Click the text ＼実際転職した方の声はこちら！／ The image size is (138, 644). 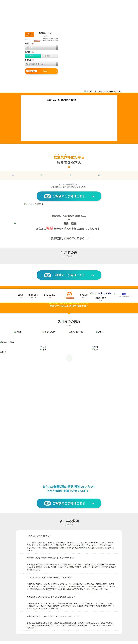(69, 238)
